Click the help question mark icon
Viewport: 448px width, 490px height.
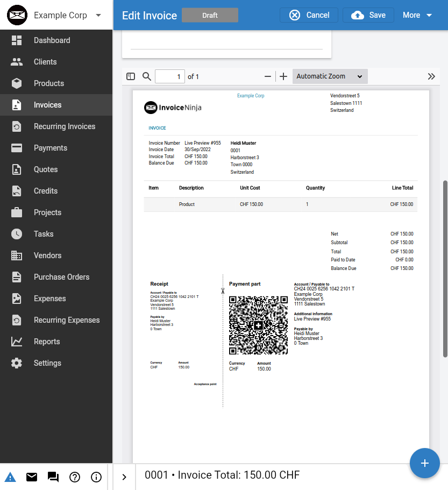(75, 477)
